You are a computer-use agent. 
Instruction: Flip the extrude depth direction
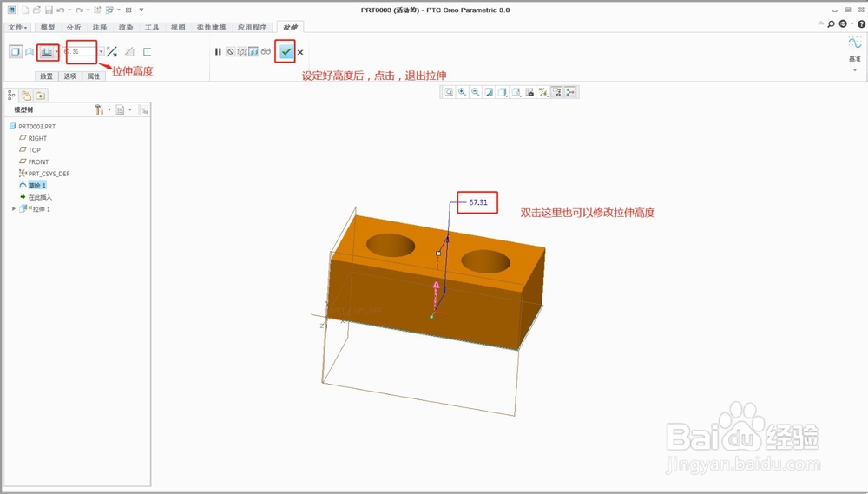(112, 51)
